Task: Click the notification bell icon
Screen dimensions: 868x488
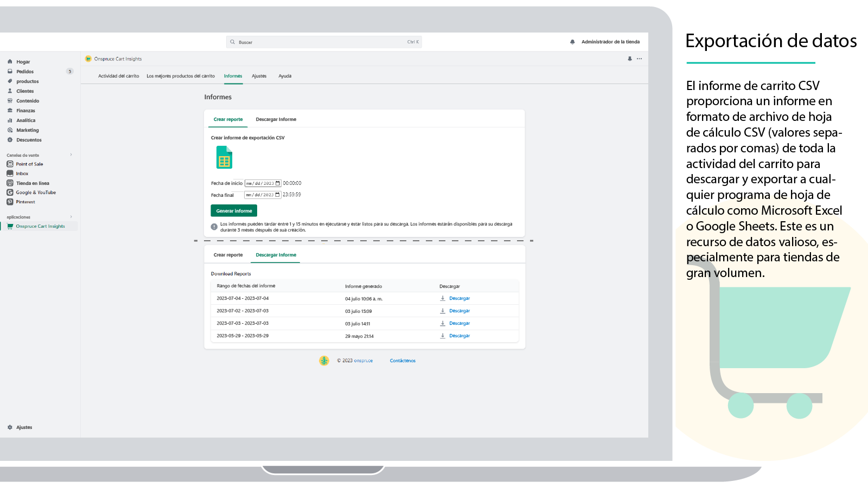Action: click(572, 42)
